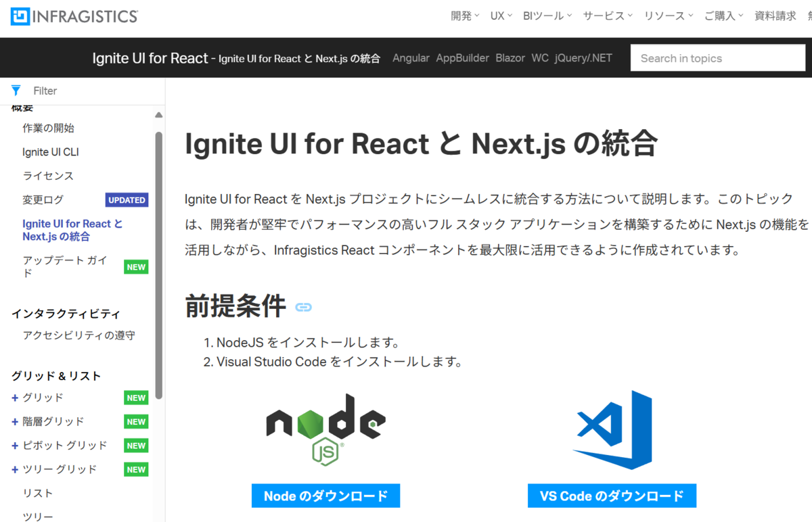Click the Node のダウンロード button
812x522 pixels.
325,496
